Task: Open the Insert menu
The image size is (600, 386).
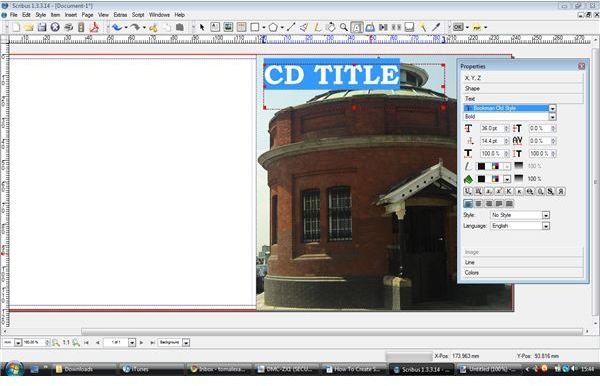Action: pyautogui.click(x=70, y=15)
